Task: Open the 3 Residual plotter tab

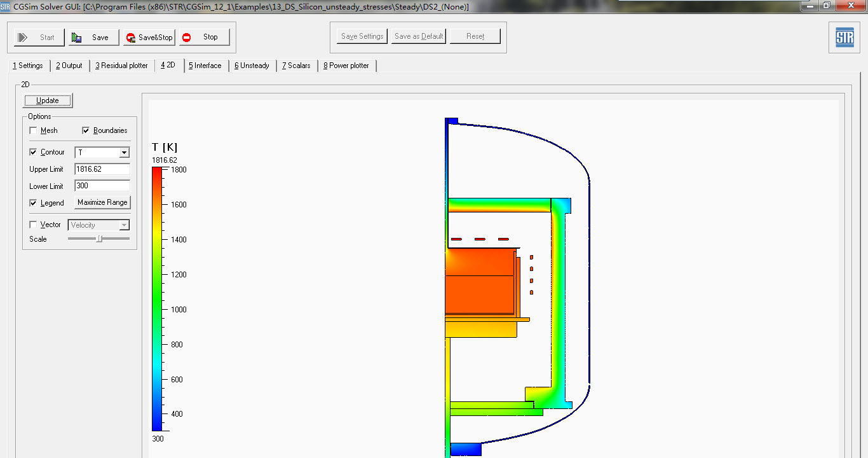Action: 122,66
